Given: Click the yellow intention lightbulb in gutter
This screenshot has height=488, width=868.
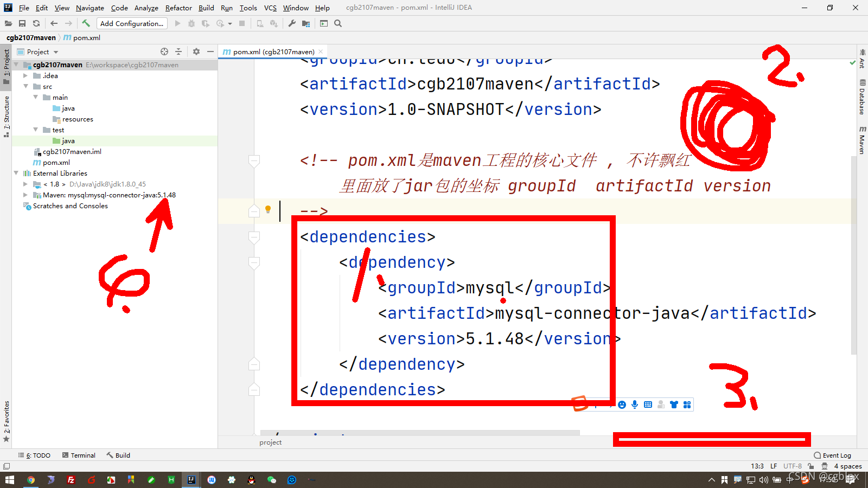Looking at the screenshot, I should point(268,210).
